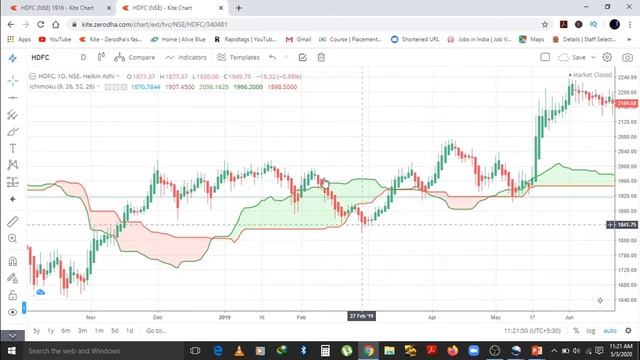
Task: Set the range to 3m
Action: 82,331
